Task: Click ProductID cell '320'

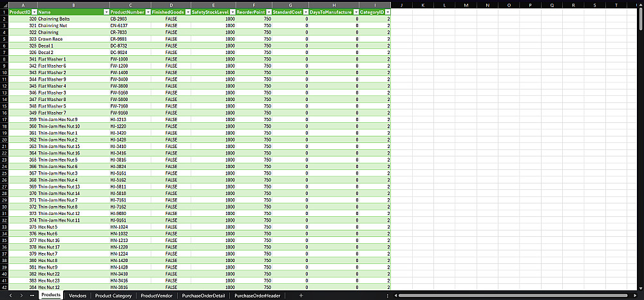Action: click(x=23, y=19)
